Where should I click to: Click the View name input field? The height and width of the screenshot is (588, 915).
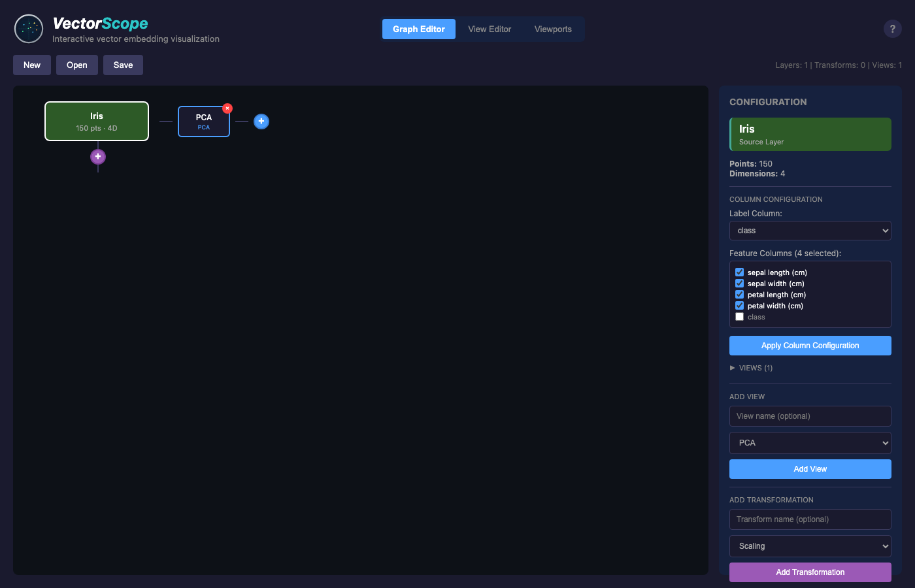[810, 416]
